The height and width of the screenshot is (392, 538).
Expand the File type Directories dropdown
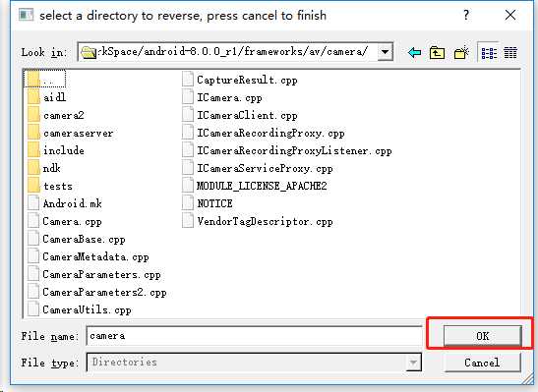413,363
